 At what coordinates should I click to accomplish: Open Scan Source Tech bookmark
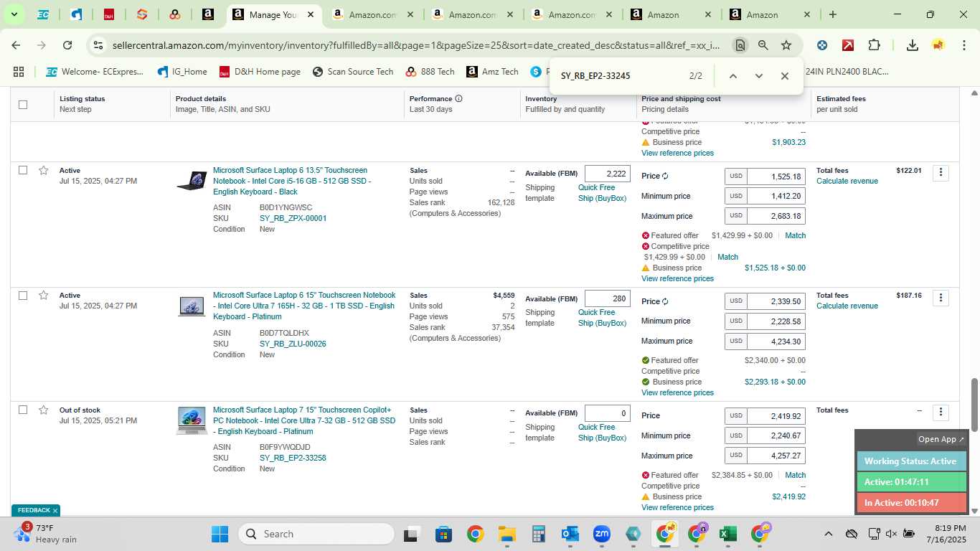[x=353, y=72]
